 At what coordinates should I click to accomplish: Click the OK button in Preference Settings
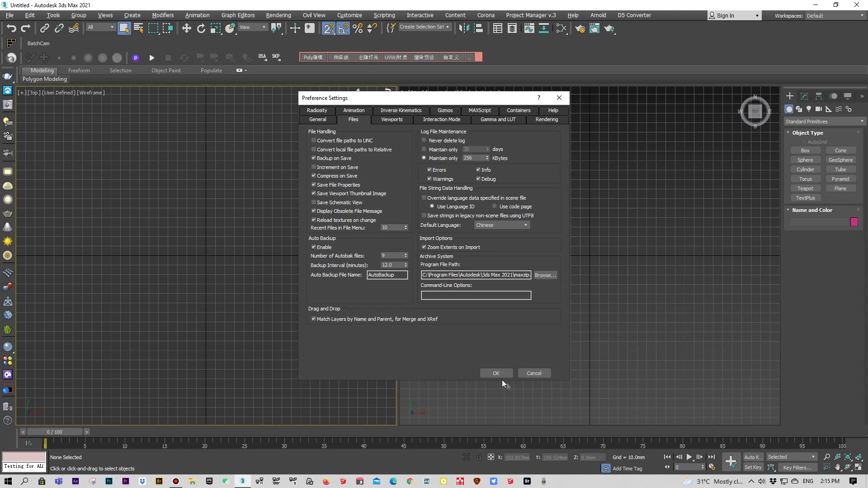coord(496,373)
